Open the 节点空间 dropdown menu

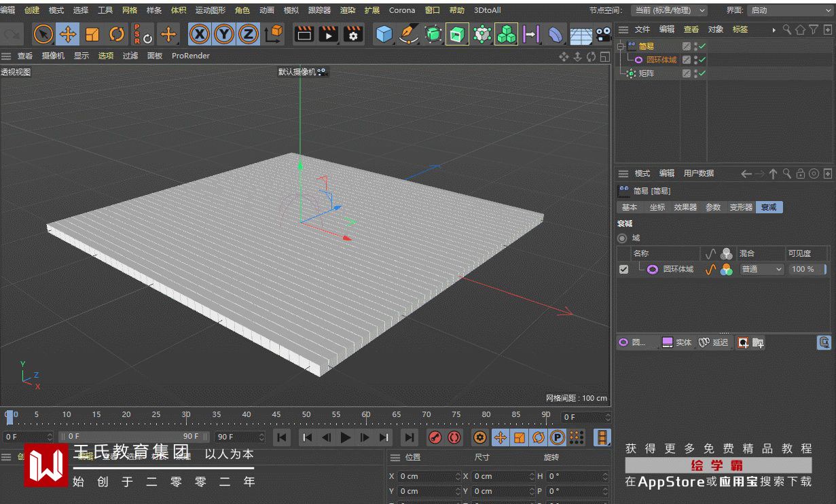(x=668, y=10)
